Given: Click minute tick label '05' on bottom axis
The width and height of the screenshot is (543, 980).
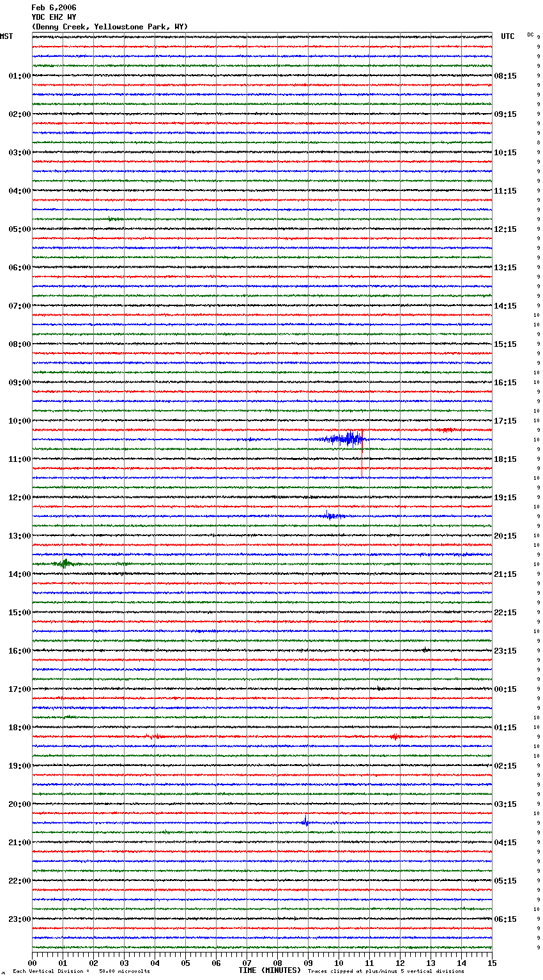Looking at the screenshot, I should click(185, 963).
